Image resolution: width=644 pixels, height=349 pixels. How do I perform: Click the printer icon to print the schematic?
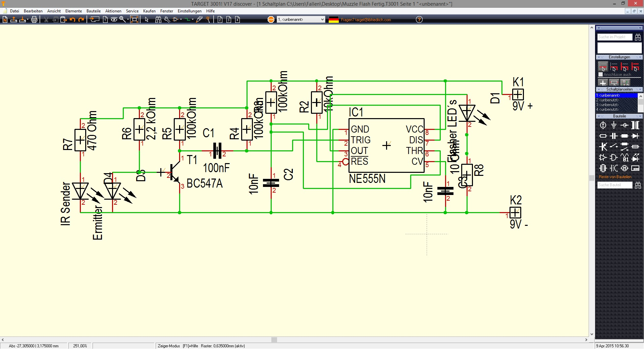[x=34, y=20]
